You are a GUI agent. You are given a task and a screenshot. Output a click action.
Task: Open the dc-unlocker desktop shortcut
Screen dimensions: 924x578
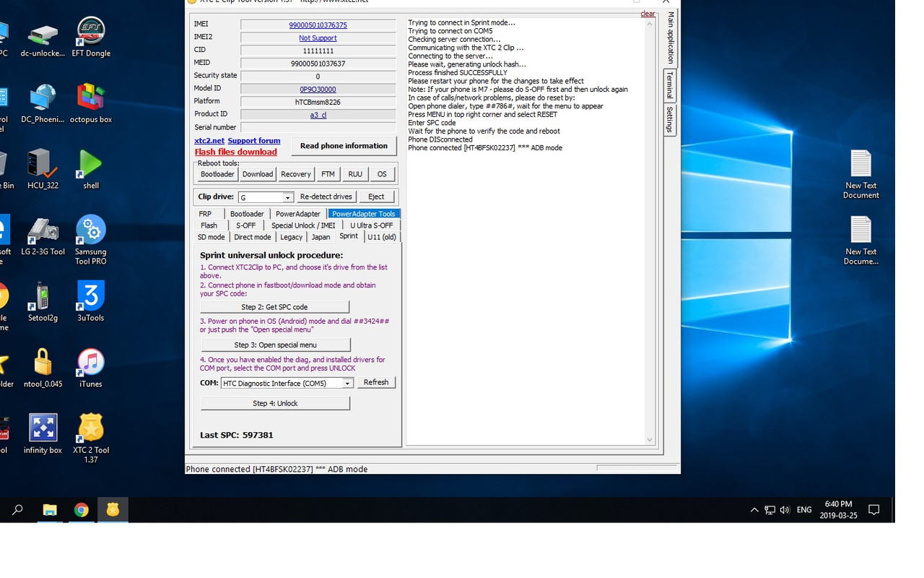(x=43, y=39)
